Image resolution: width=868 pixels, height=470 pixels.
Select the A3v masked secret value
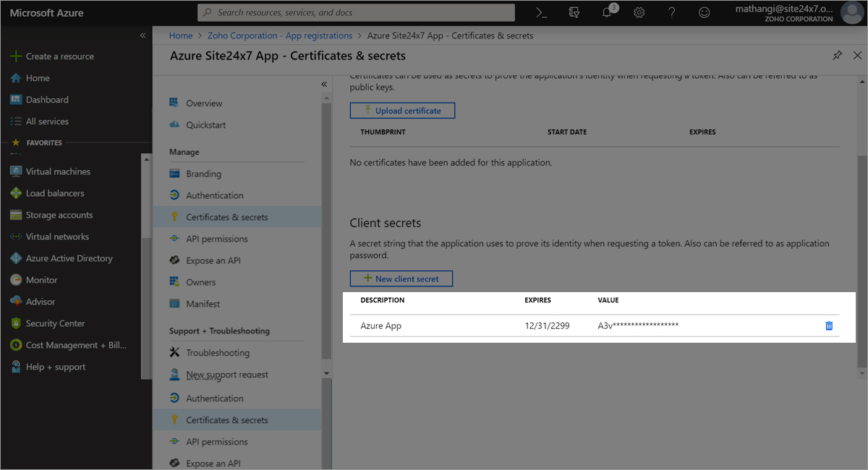638,326
